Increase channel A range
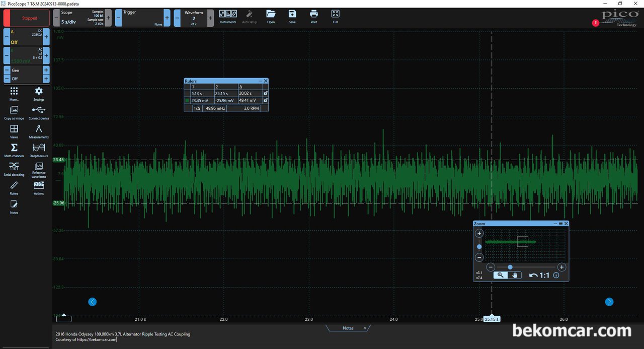644x349 pixels. click(46, 37)
